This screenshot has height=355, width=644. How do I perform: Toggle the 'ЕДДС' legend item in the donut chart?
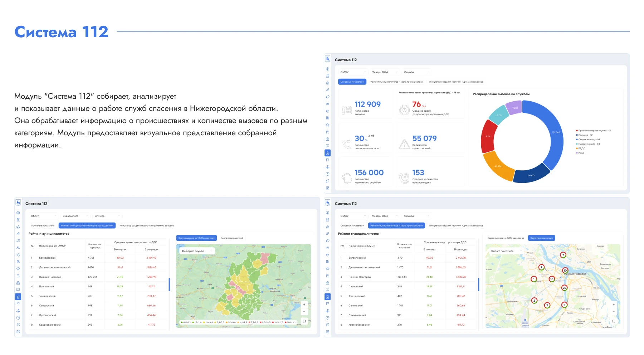(581, 149)
